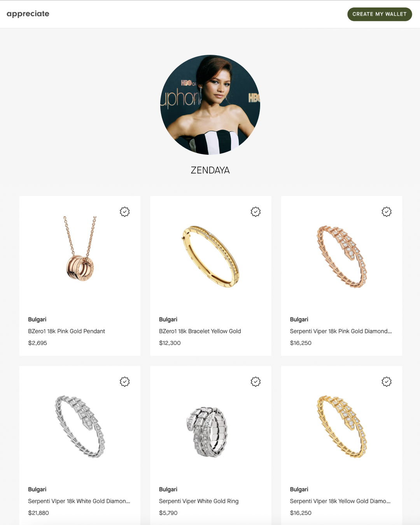Select the pink gold pendant necklace image
420x525 pixels.
tap(80, 248)
